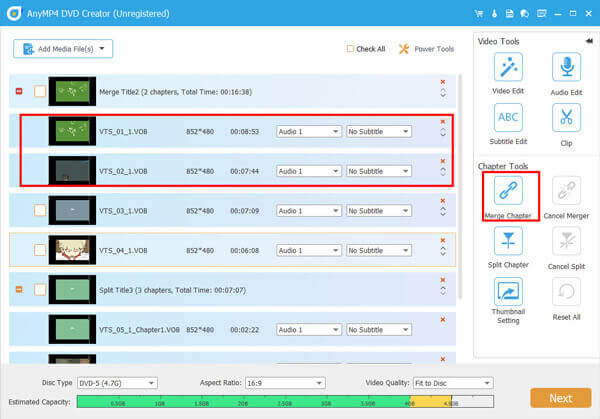Collapse the Merge Title2 group

pos(19,91)
